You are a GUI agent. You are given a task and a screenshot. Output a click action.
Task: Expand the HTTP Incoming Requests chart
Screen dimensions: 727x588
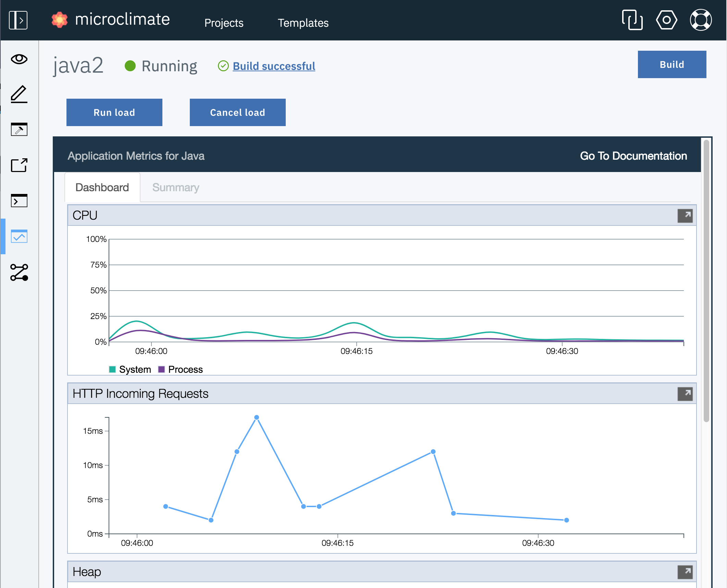pos(685,394)
